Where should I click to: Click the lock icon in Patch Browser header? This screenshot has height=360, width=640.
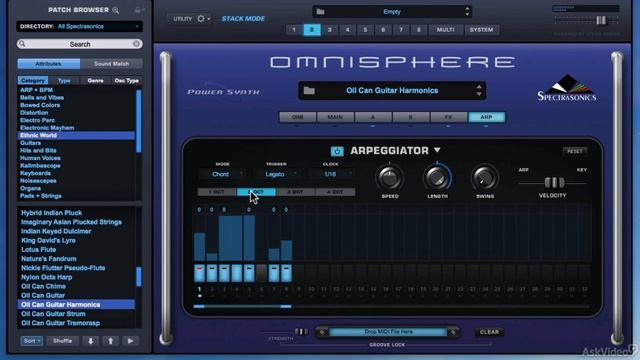tap(138, 10)
